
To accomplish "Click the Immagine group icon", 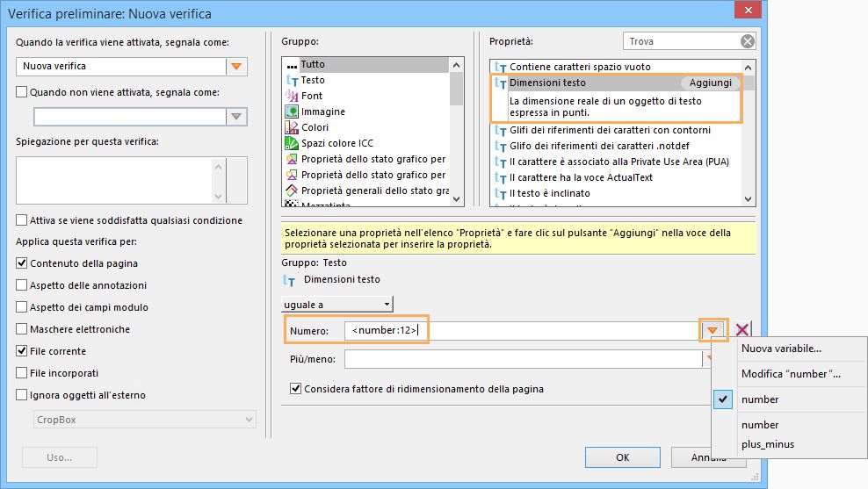I will tap(292, 111).
